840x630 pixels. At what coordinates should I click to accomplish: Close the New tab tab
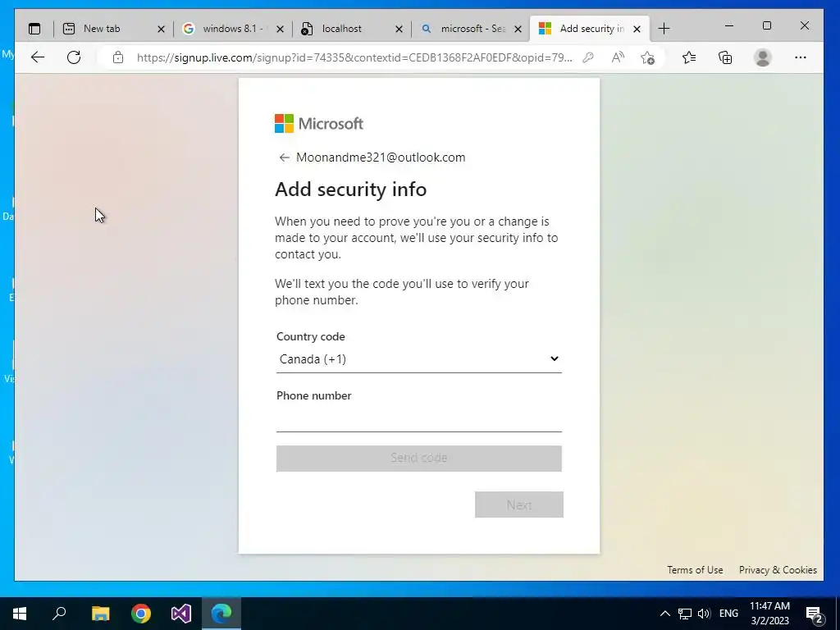point(161,30)
